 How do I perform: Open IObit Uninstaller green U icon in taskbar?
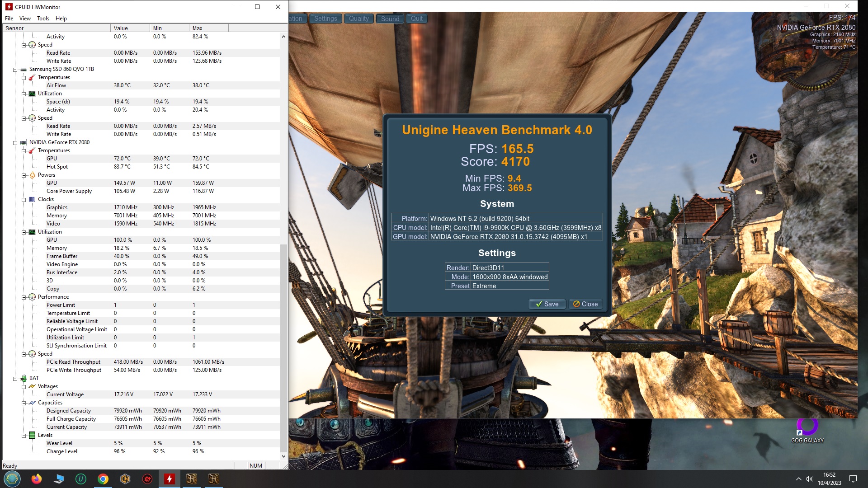pos(81,479)
